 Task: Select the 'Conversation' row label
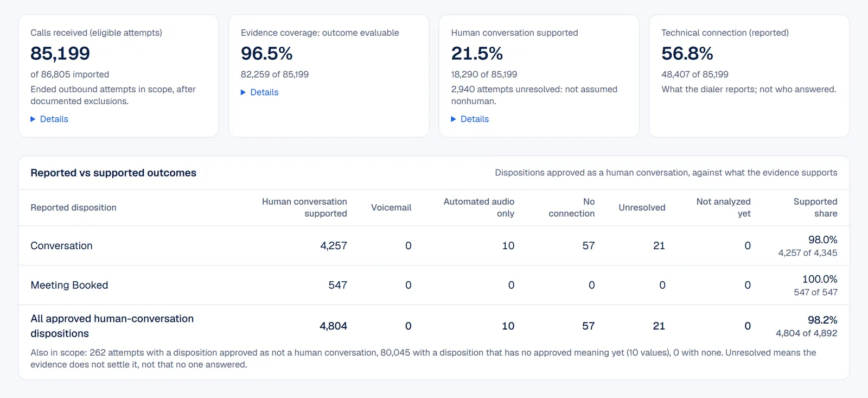click(62, 246)
